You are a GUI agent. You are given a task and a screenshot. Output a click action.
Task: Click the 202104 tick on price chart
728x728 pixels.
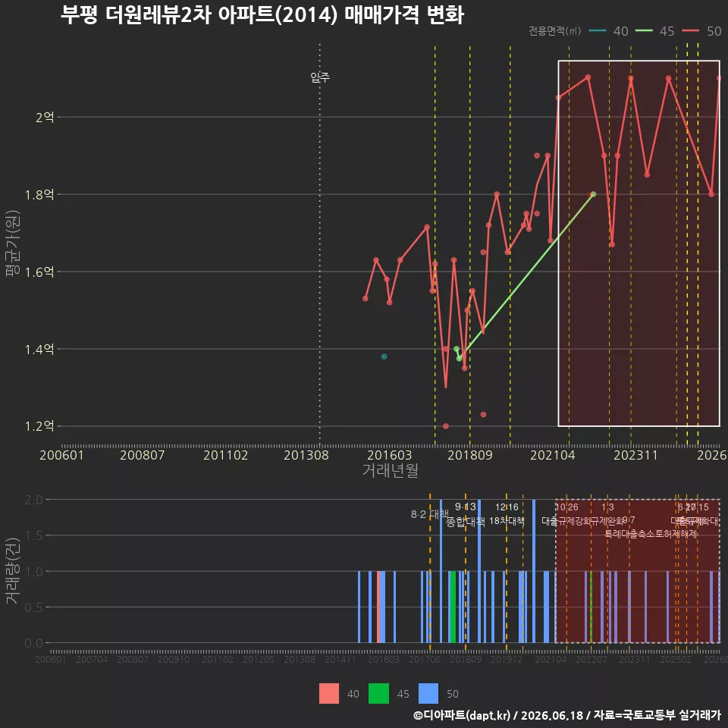click(553, 455)
